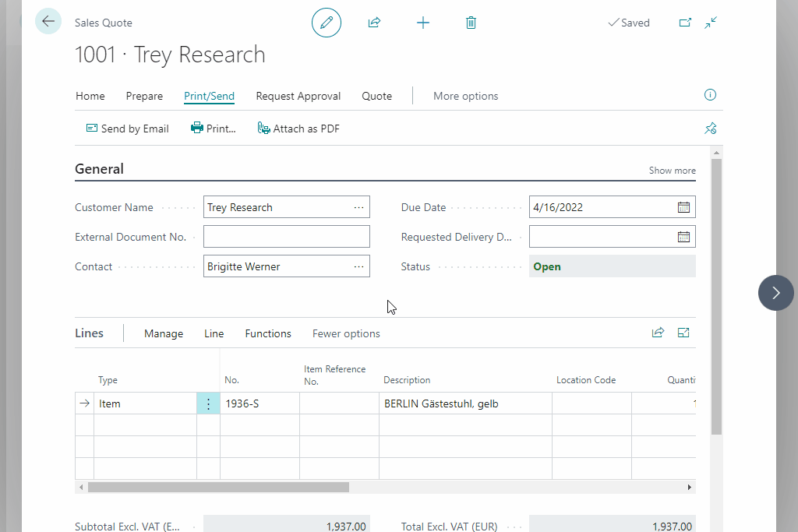Click the empty Location Code cell for 1936-S
Screen dimensions: 798x532
point(592,403)
